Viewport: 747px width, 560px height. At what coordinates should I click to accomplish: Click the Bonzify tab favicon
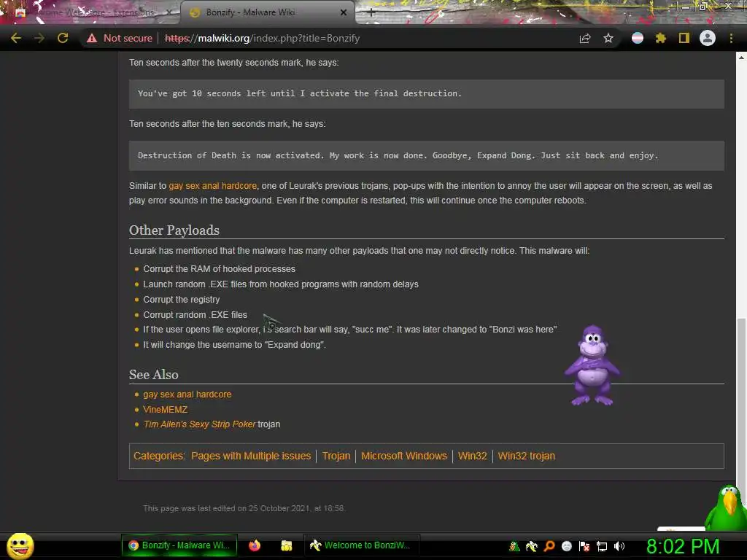[x=194, y=12]
